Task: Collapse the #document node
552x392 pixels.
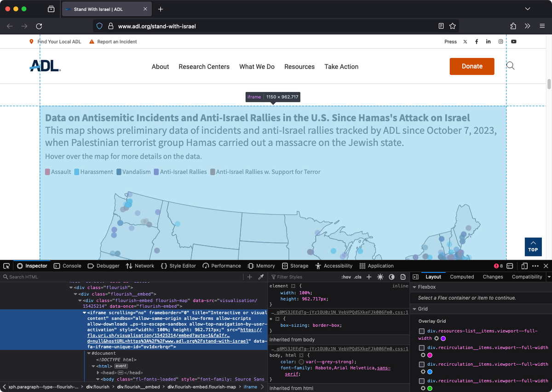Action: pyautogui.click(x=89, y=353)
